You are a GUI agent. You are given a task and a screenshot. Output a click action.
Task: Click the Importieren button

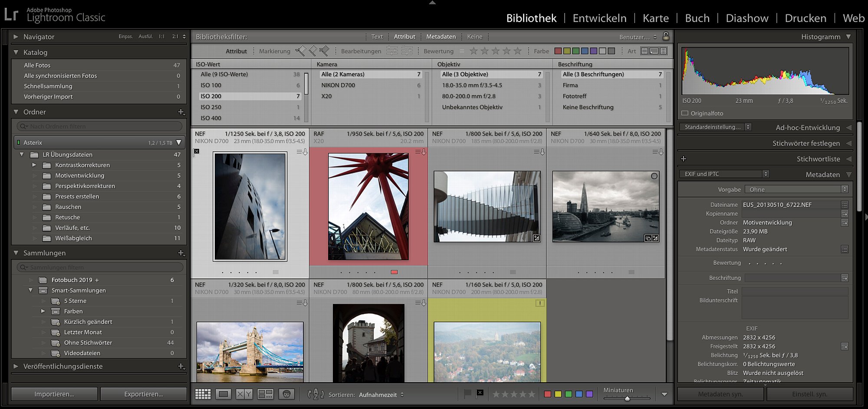54,394
